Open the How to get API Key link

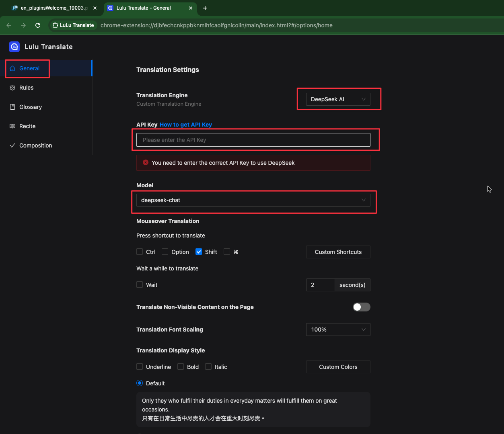click(x=186, y=125)
